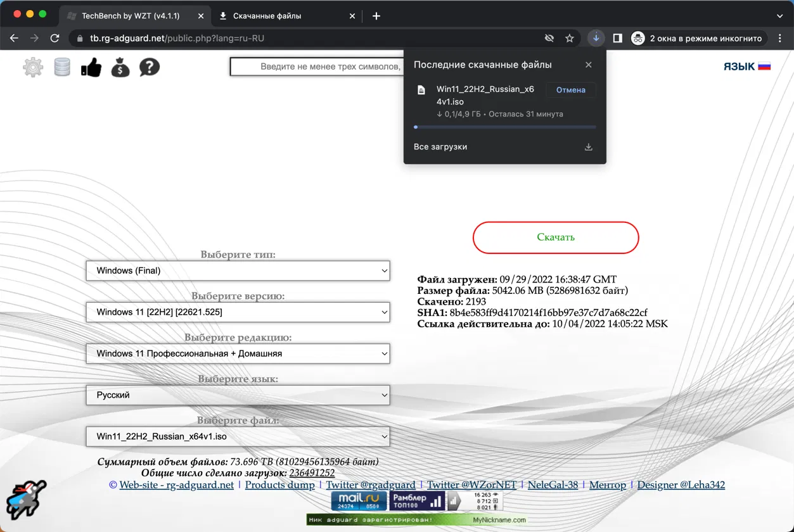
Task: Click the grey statistics counter badge
Action: click(475, 501)
